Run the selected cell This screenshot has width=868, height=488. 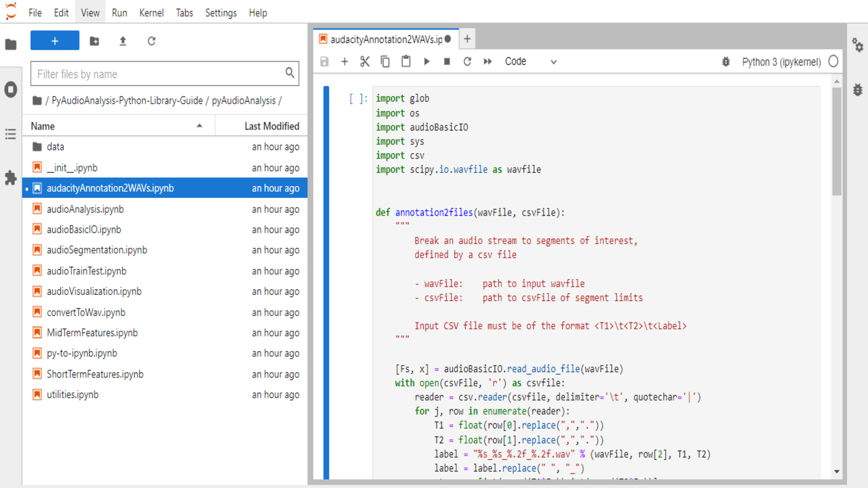(427, 62)
